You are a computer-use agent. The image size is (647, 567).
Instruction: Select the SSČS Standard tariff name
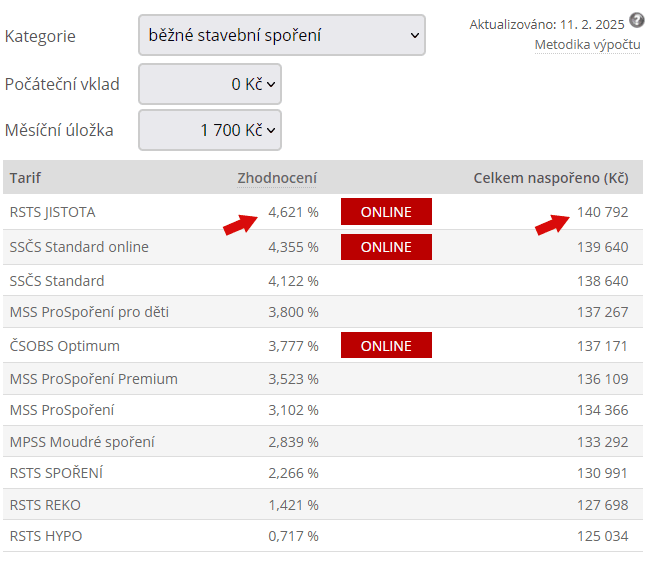(57, 281)
